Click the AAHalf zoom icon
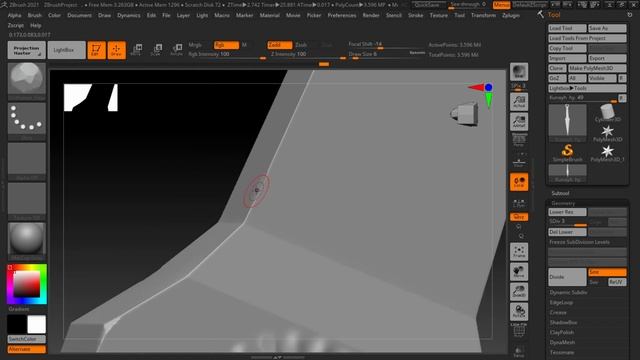The height and width of the screenshot is (360, 640). 519,122
